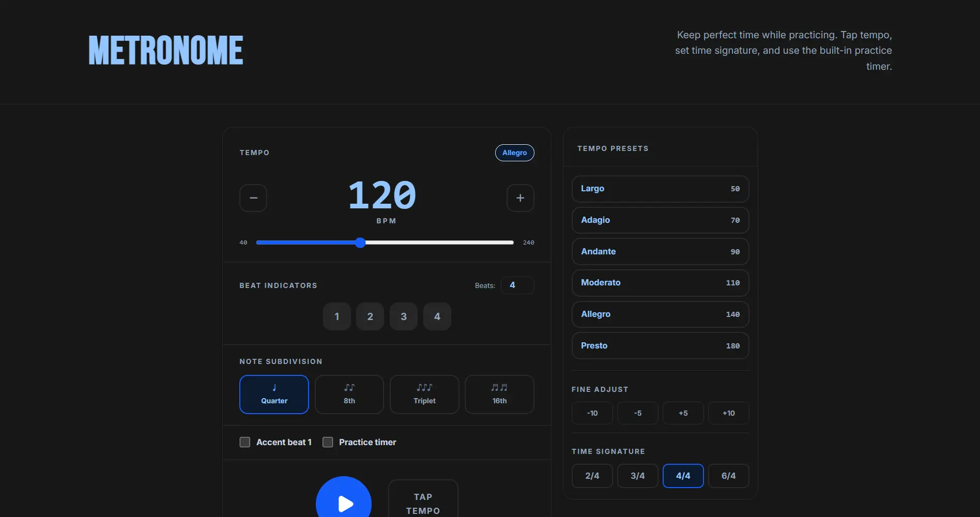980x517 pixels.
Task: Set time signature to 3/4
Action: [x=638, y=476]
